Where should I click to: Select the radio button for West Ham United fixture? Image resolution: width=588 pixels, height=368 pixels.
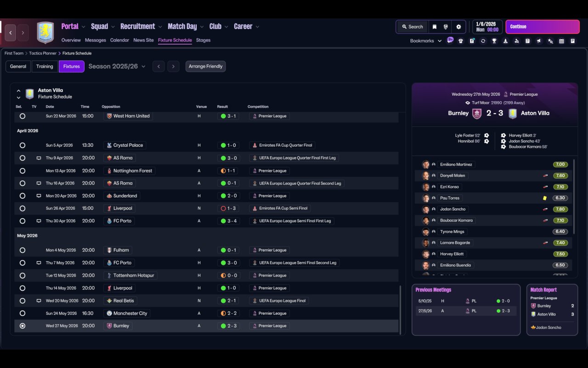click(23, 116)
